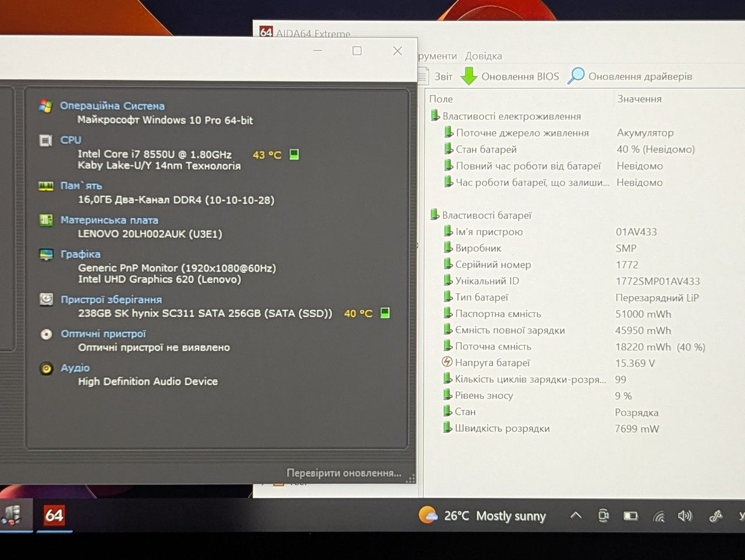Open the Графіка section link

[x=80, y=254]
